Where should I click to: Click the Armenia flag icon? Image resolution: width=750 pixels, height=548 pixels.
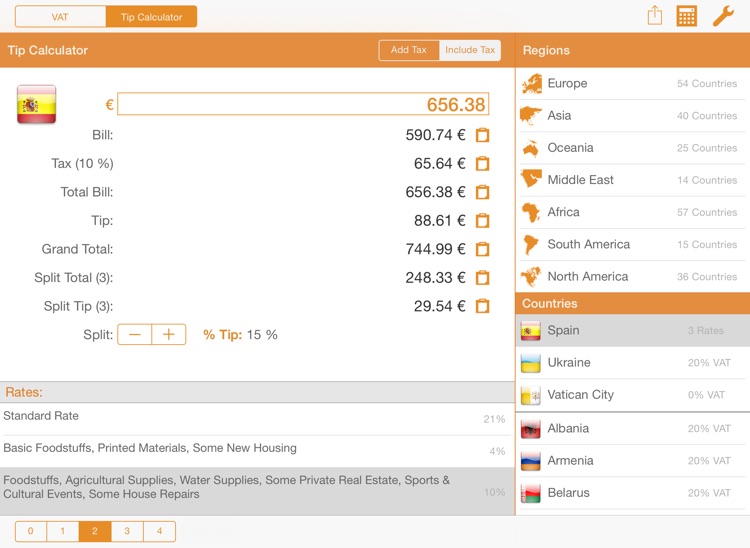tap(530, 460)
